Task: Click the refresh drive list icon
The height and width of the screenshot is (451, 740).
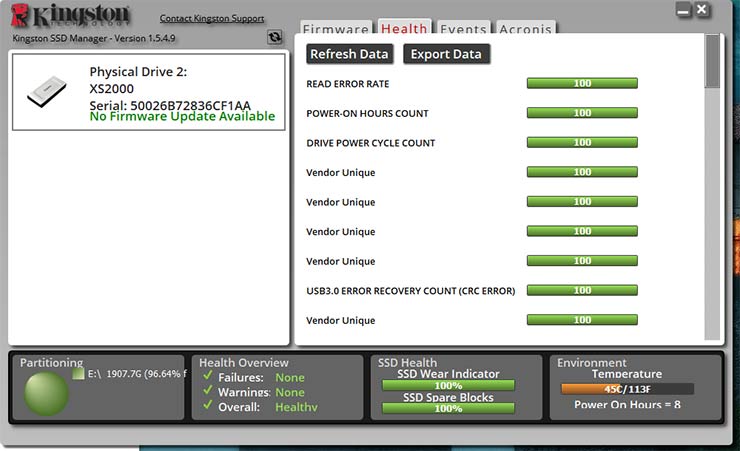Action: (275, 38)
